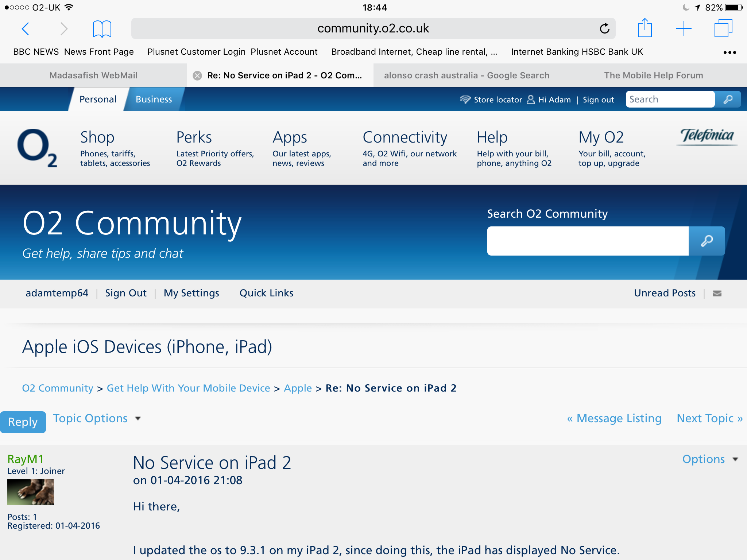Click the Telefonica logo
Image resolution: width=747 pixels, height=560 pixels.
click(707, 136)
